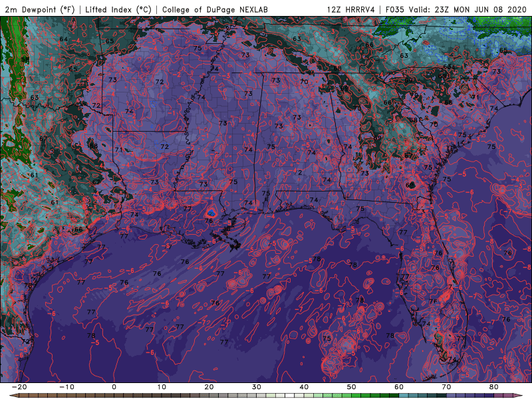
Task: Click the '80' label on the color scale
Action: [494, 387]
